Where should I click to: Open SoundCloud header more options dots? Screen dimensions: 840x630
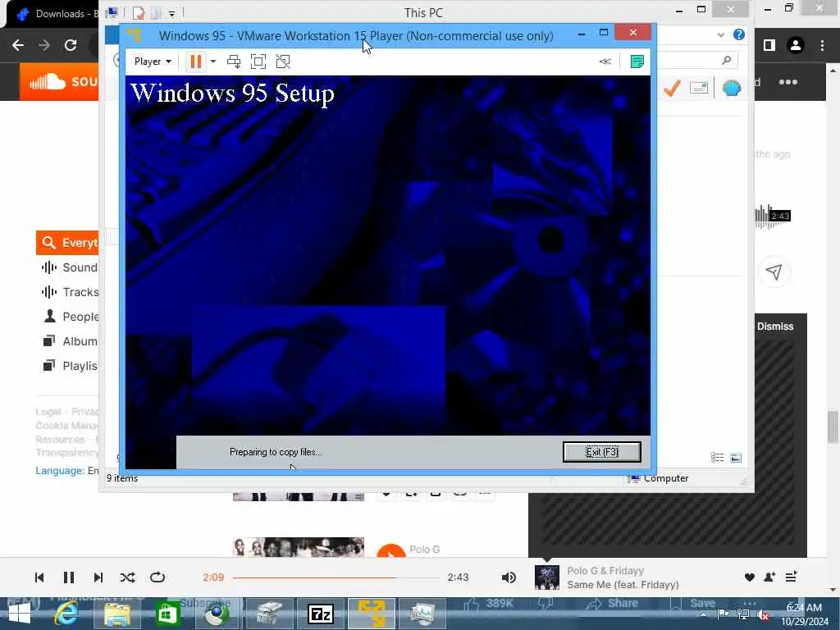788,82
